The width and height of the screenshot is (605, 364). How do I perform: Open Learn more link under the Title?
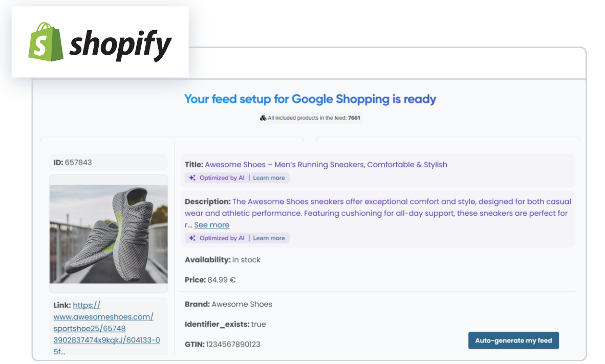tap(269, 178)
